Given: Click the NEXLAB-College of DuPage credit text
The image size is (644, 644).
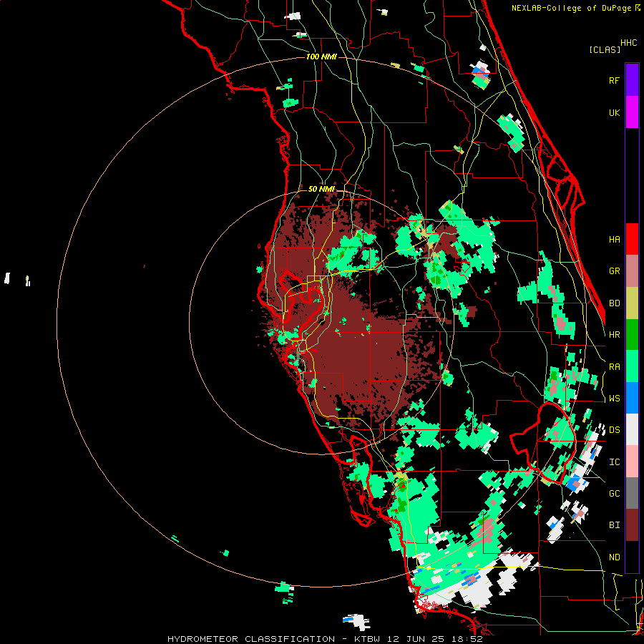Looking at the screenshot, I should point(571,8).
